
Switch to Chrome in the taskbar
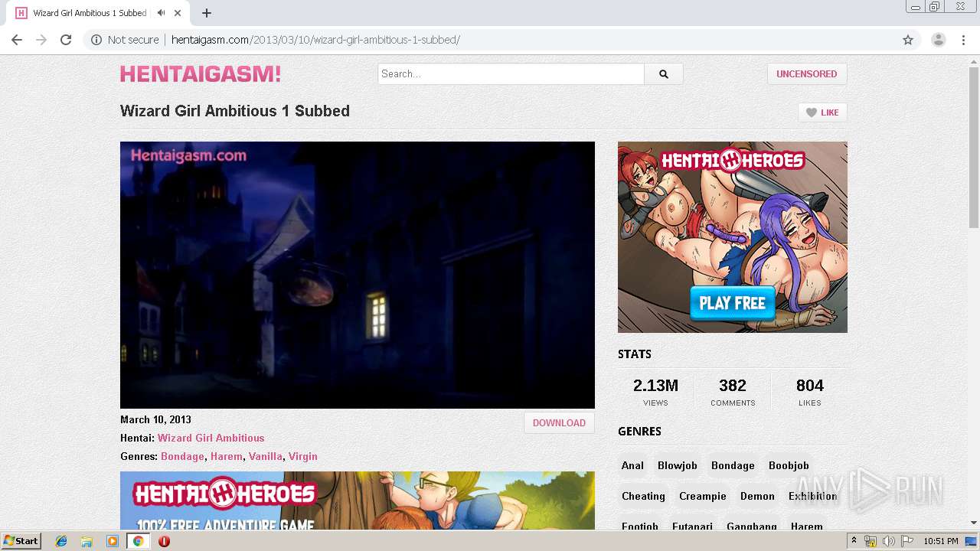click(x=138, y=541)
